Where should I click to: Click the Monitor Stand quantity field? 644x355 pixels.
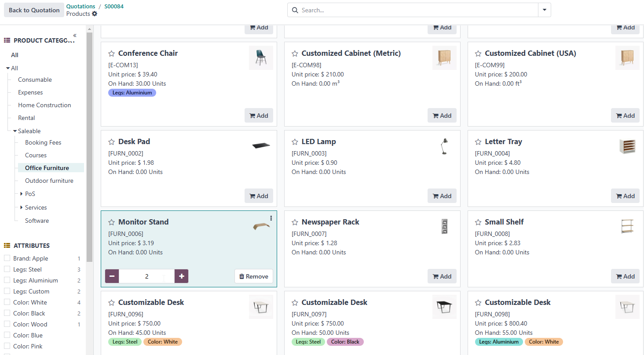click(146, 276)
